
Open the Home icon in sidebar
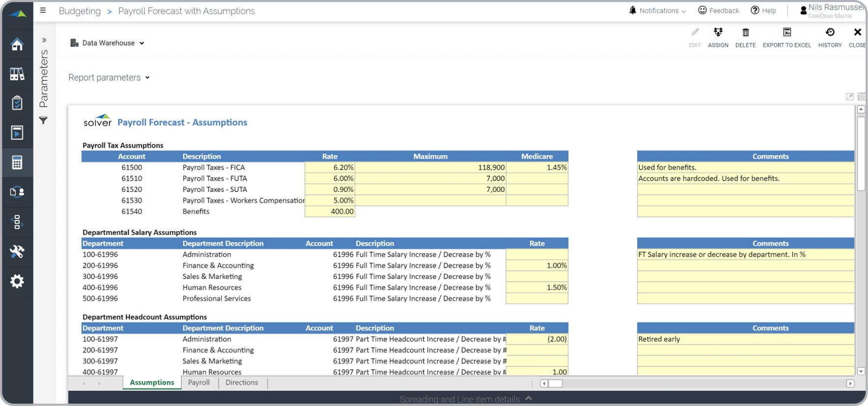pos(17,45)
